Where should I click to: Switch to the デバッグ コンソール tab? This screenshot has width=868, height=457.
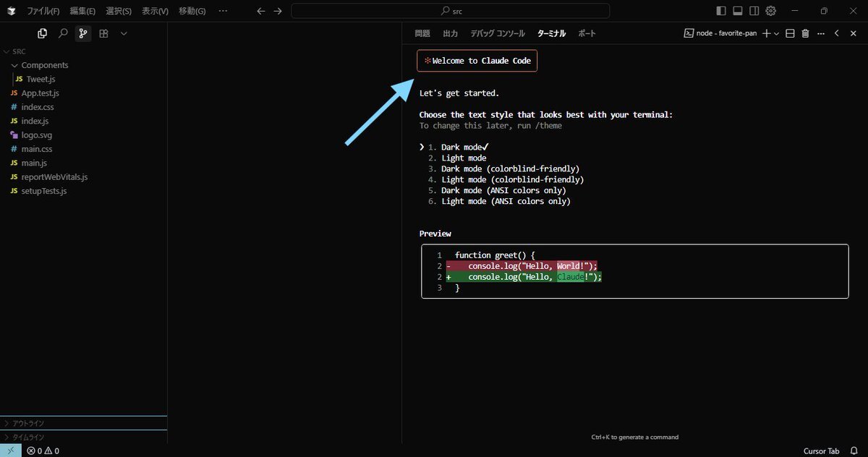[498, 33]
